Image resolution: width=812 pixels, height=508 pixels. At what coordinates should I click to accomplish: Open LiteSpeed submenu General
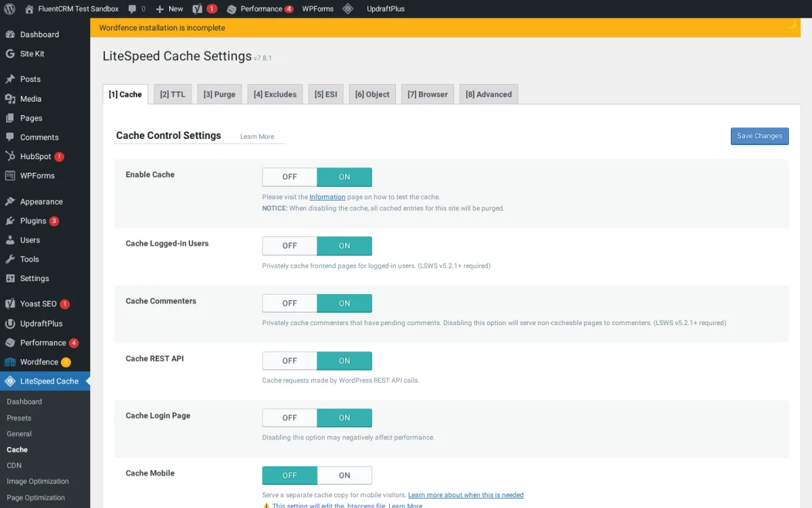pyautogui.click(x=19, y=433)
